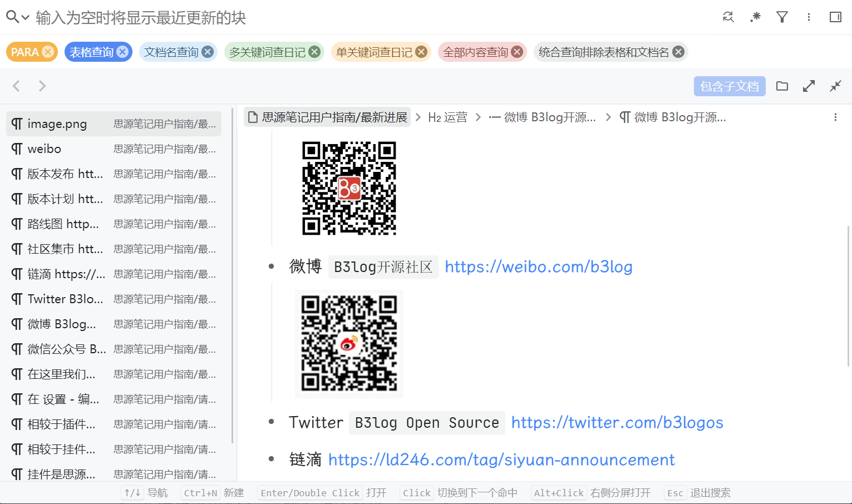Select the weibo search result
This screenshot has width=852, height=504.
[x=114, y=149]
